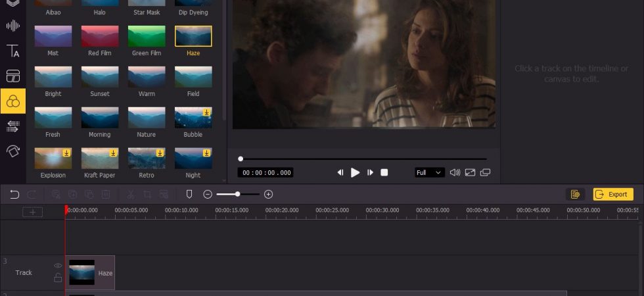Open the Text panel in sidebar
The width and height of the screenshot is (644, 296).
click(x=13, y=51)
